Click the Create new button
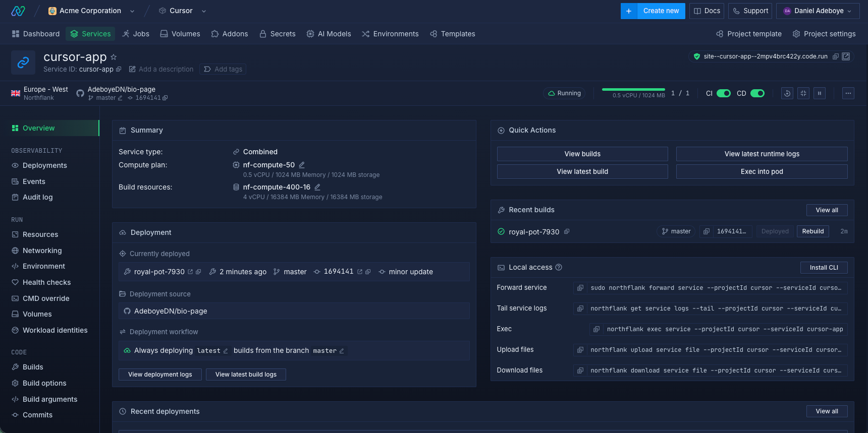The height and width of the screenshot is (433, 868). click(653, 11)
